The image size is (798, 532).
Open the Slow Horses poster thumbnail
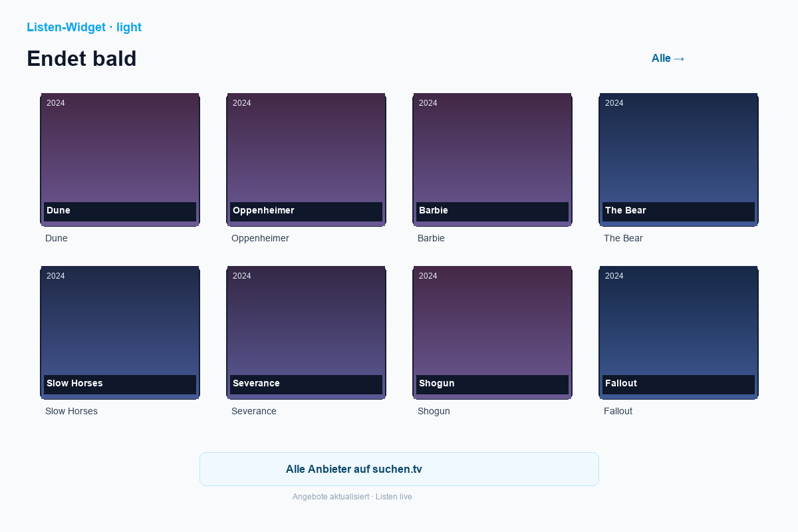[x=120, y=332]
